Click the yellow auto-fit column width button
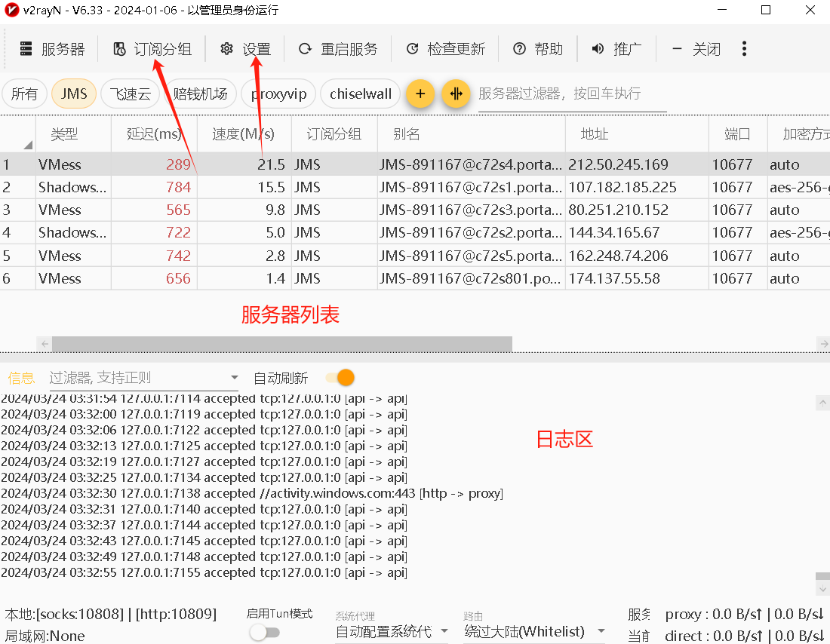The image size is (830, 644). click(x=456, y=94)
